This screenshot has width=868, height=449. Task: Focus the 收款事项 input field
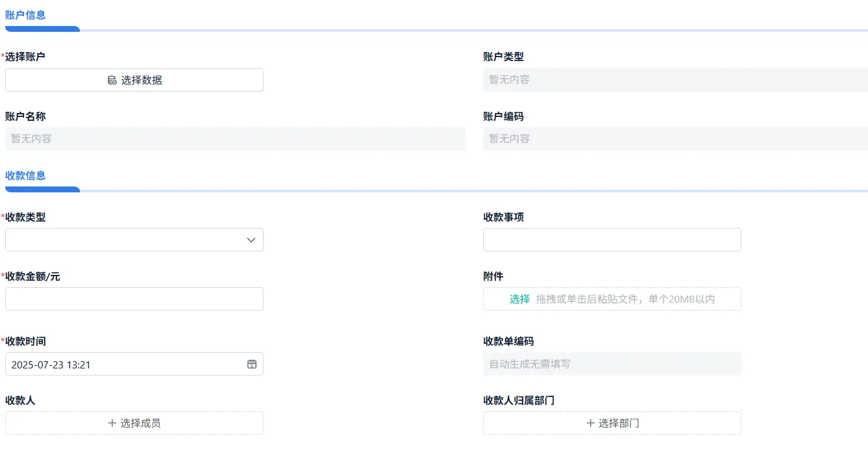coord(612,240)
